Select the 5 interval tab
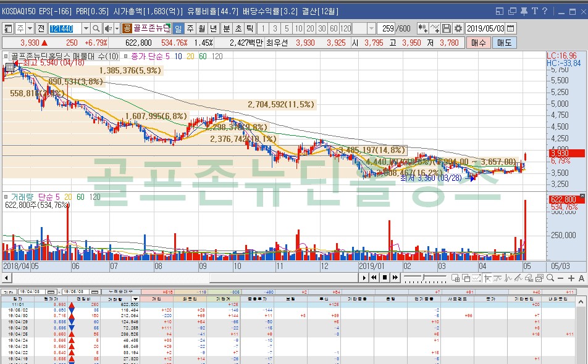Screen dimensions: 588x364 (x=287, y=28)
